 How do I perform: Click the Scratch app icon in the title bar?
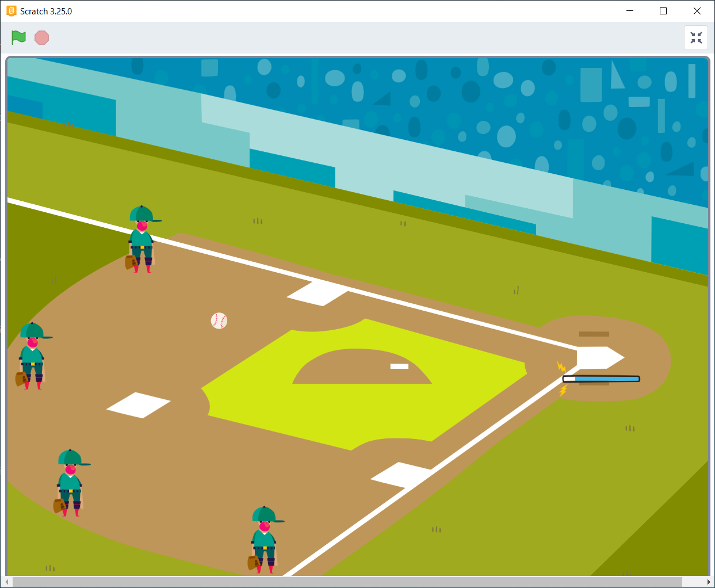[12, 11]
